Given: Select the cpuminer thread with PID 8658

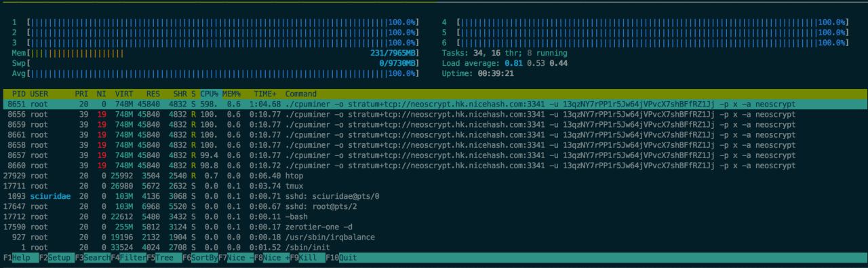Looking at the screenshot, I should (434, 145).
